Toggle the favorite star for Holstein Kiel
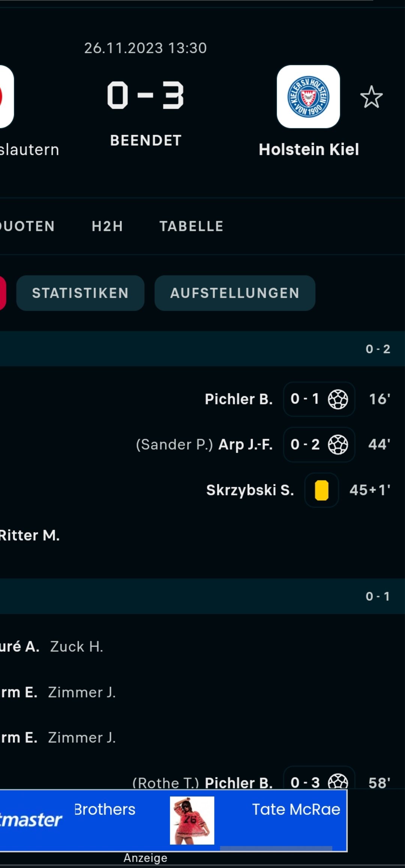 click(x=371, y=97)
